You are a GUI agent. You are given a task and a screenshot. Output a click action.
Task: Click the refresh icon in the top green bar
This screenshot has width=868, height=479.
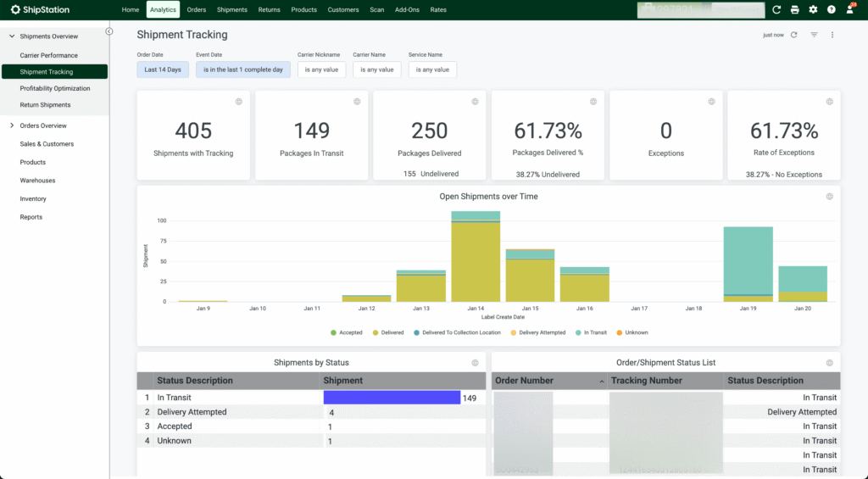776,9
